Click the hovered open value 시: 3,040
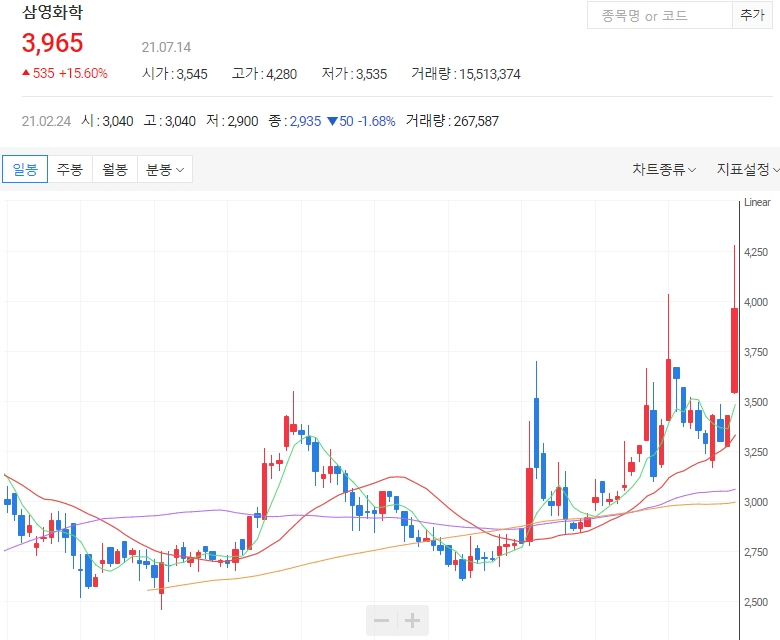This screenshot has width=780, height=640. coord(107,121)
